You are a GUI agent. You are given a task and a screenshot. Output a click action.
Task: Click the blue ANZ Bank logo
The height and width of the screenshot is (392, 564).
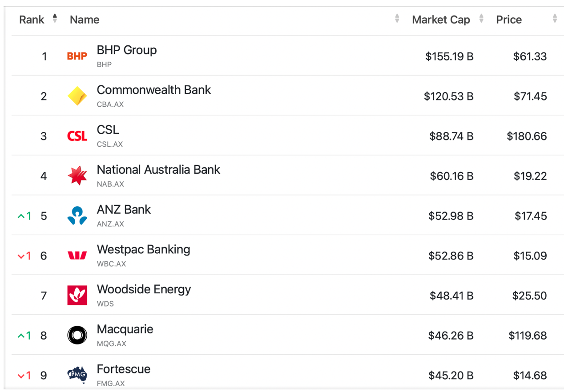click(77, 216)
